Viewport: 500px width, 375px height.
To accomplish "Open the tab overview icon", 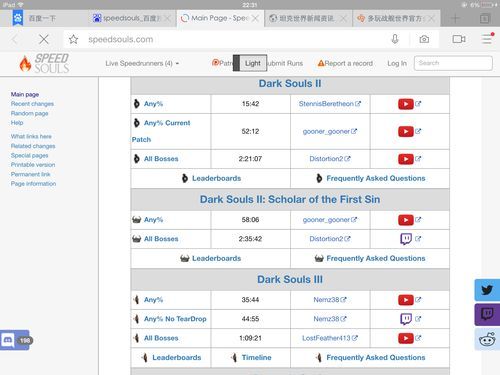I will point(485,18).
